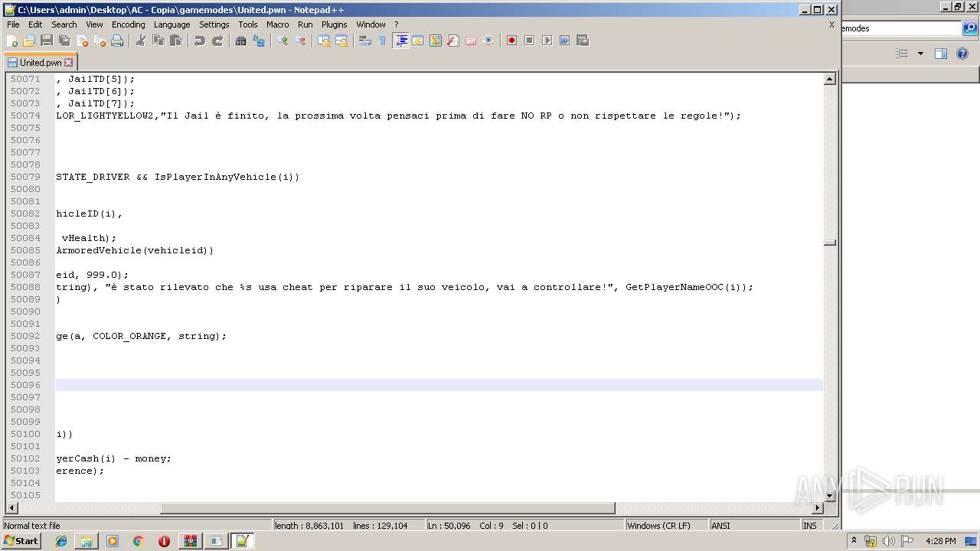Viewport: 980px width, 551px height.
Task: Save all open files
Action: point(64,41)
